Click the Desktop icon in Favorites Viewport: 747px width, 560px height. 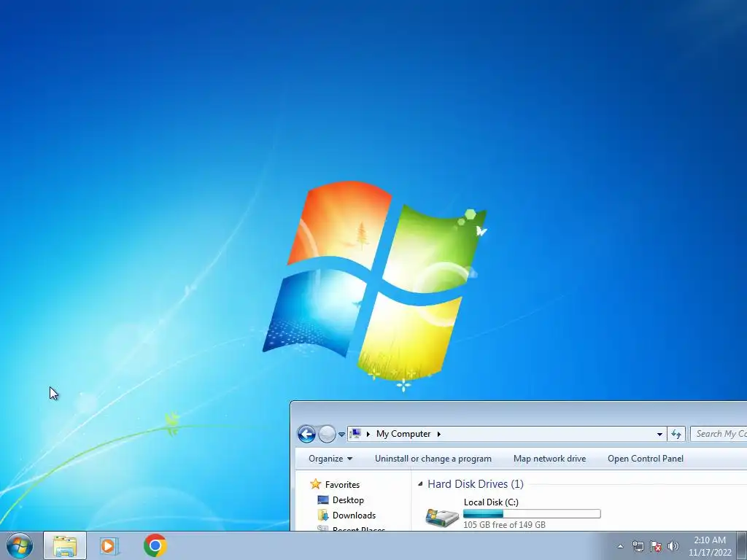click(x=323, y=500)
